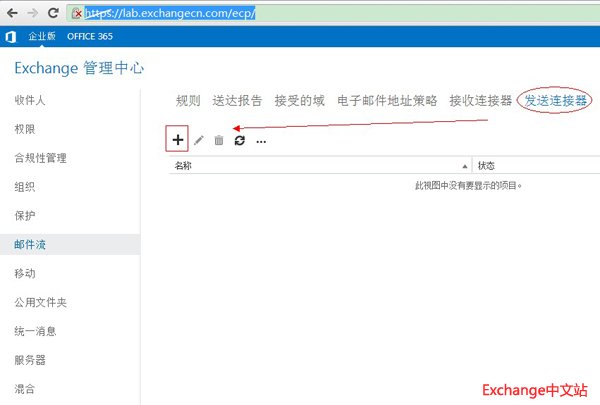The image size is (600, 405).
Task: Click the trash delete icon
Action: pyautogui.click(x=219, y=141)
